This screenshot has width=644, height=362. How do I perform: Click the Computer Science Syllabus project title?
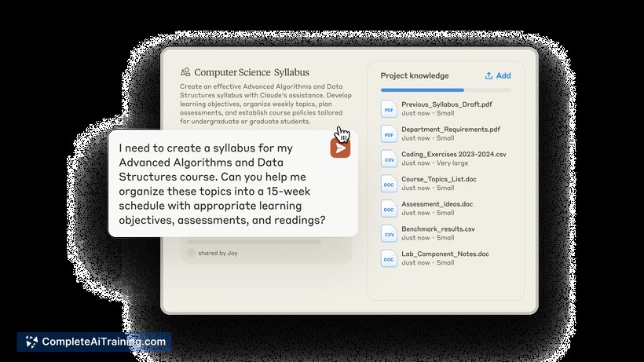[x=252, y=72]
